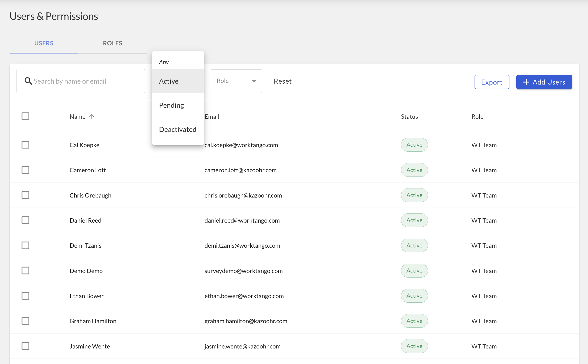Check the checkbox next to Daniel Reed
Screen dimensions: 588x364
pyautogui.click(x=26, y=220)
